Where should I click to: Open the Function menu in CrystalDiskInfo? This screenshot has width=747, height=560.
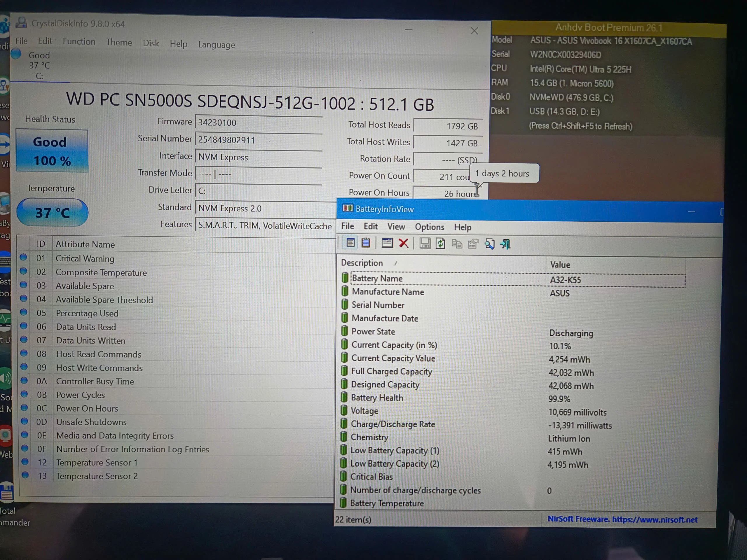tap(79, 41)
